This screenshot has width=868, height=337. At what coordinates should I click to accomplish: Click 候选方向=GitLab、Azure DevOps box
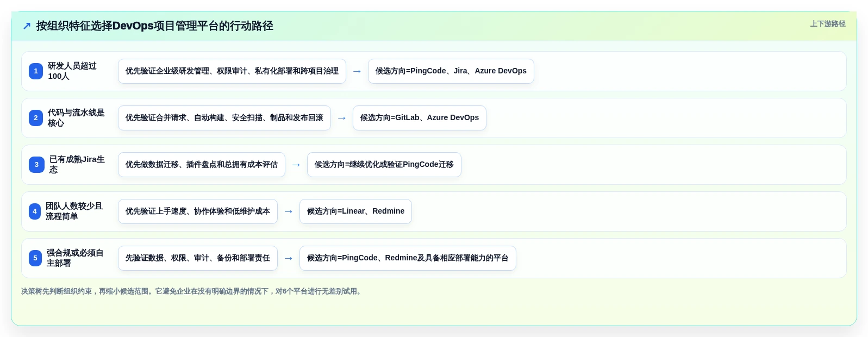(420, 118)
